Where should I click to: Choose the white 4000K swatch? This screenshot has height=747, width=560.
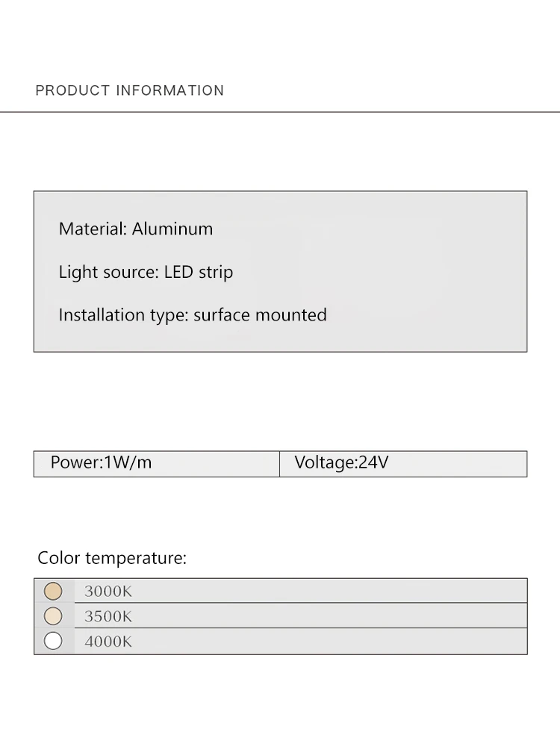(x=53, y=641)
